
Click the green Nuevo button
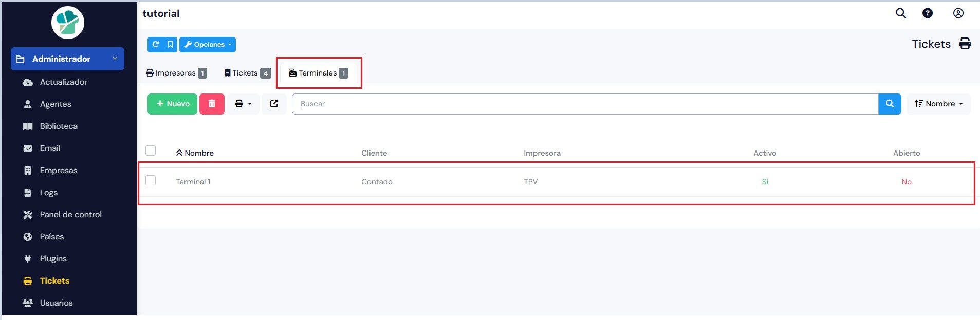click(172, 104)
